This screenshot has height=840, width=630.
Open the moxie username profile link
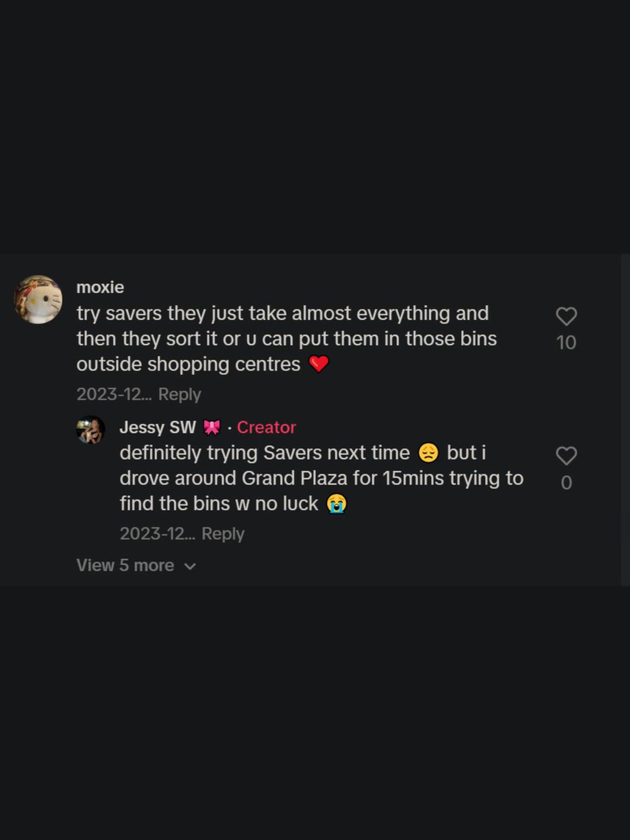click(x=100, y=287)
